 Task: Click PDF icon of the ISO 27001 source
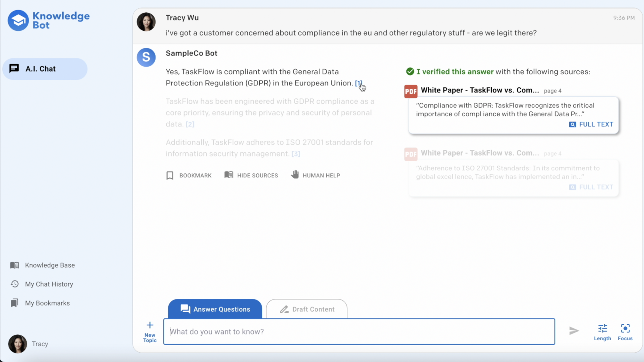tap(411, 154)
